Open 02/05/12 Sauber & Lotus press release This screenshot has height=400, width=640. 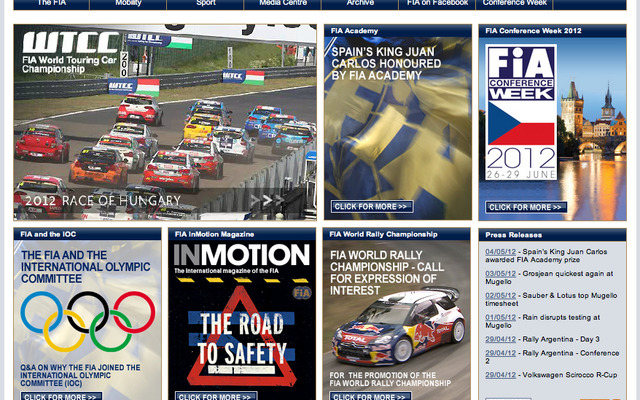point(551,300)
